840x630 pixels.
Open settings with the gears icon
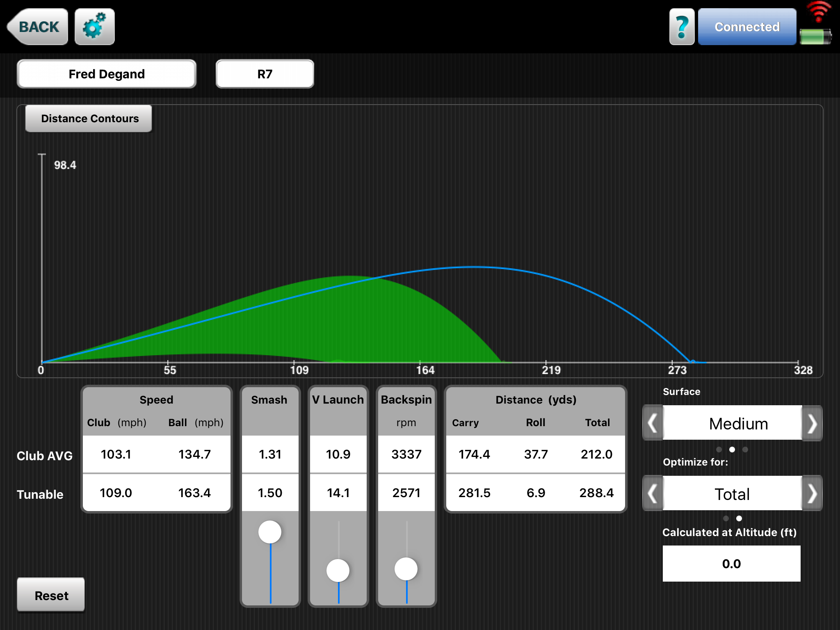[95, 27]
